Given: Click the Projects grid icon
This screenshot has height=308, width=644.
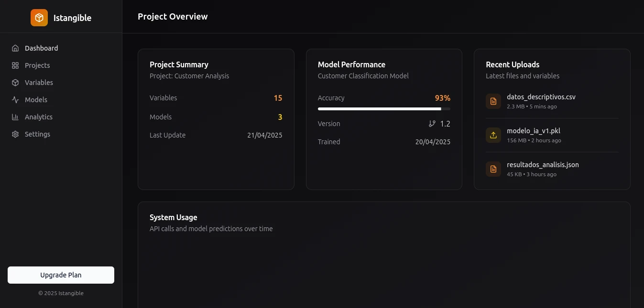Looking at the screenshot, I should coord(15,65).
